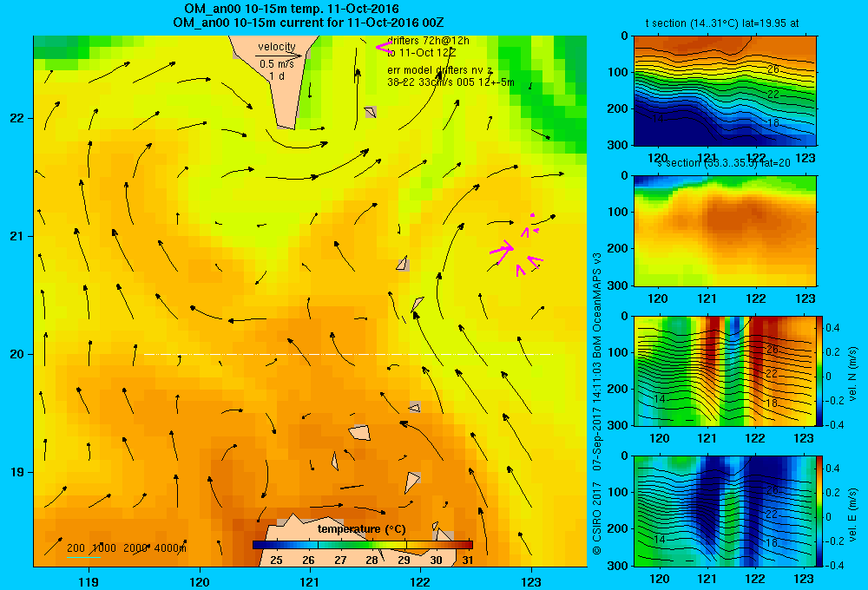The height and width of the screenshot is (590, 868).
Task: Select the '38-22 33cm/s 005 12+-5m' statistics text
Action: click(x=450, y=82)
